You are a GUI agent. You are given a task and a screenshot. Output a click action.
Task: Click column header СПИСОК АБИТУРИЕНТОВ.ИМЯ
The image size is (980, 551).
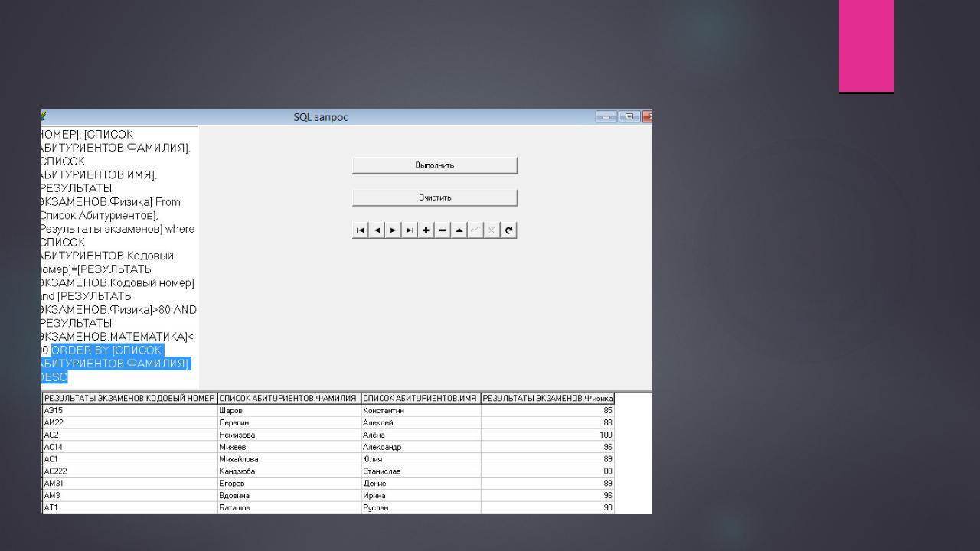click(420, 398)
